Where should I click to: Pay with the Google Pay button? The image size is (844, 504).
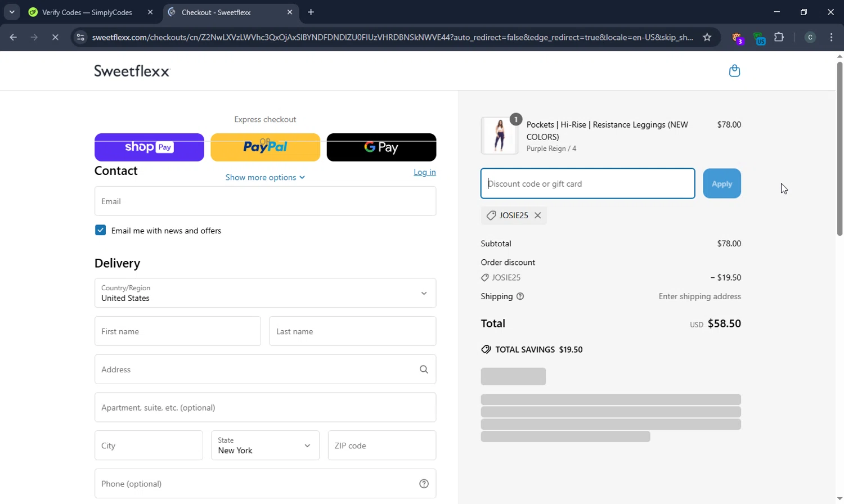[381, 147]
